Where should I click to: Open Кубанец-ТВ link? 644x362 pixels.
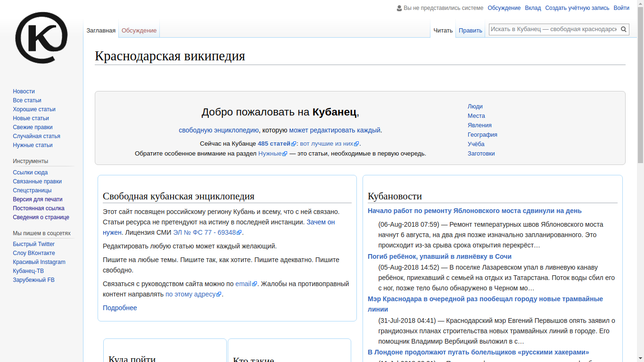[28, 271]
